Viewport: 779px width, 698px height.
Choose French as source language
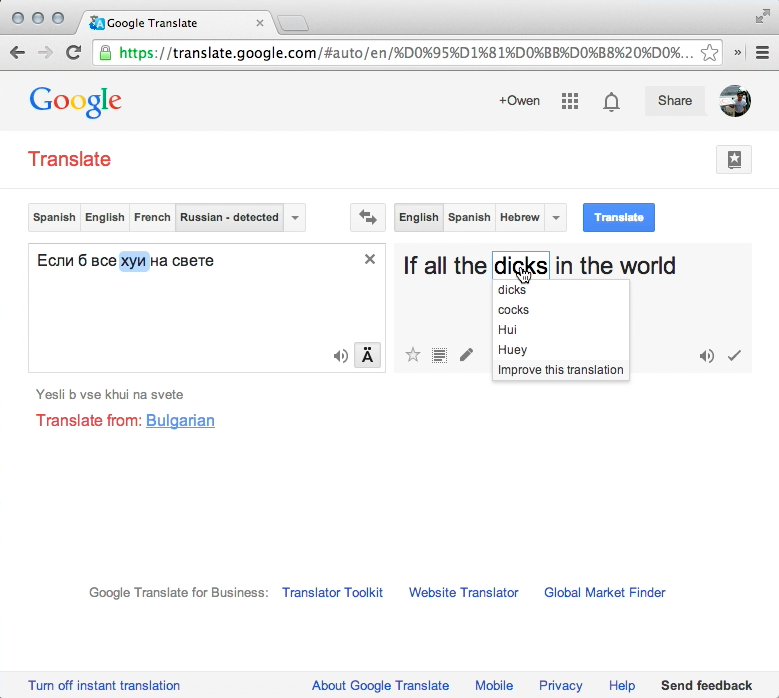click(x=152, y=217)
